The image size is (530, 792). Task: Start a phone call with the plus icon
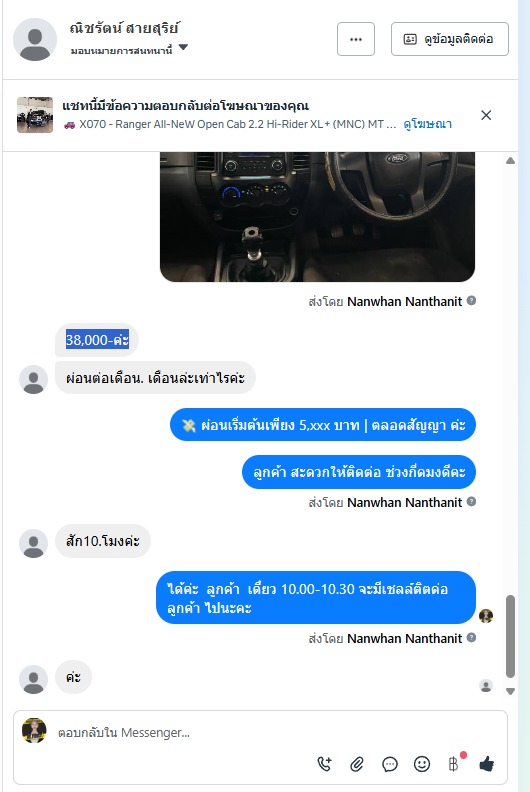[x=324, y=764]
